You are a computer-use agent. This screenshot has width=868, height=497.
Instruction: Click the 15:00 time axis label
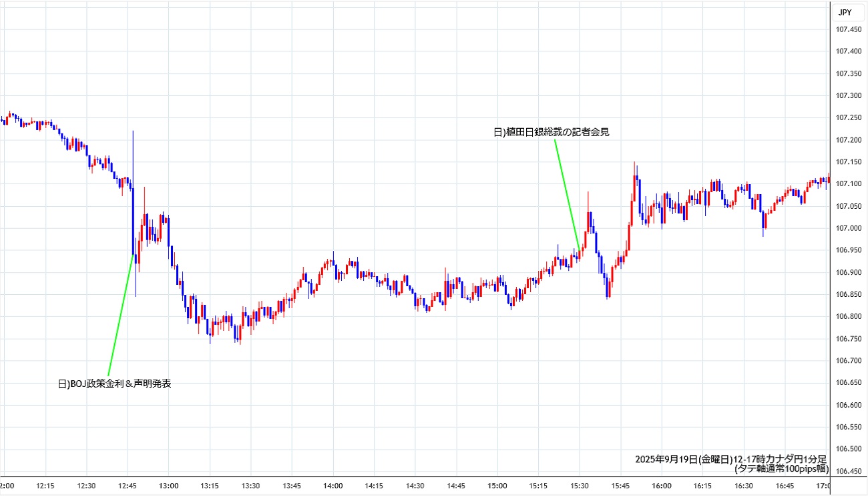click(x=497, y=486)
